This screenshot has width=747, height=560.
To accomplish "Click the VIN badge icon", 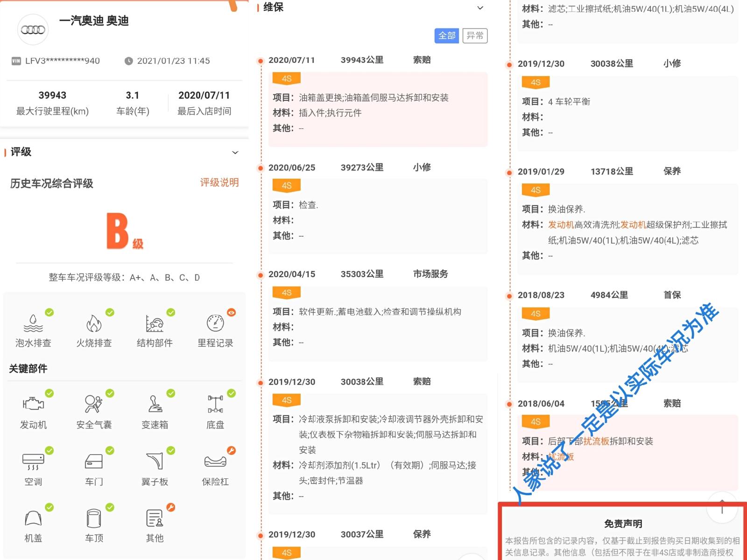I will (16, 61).
